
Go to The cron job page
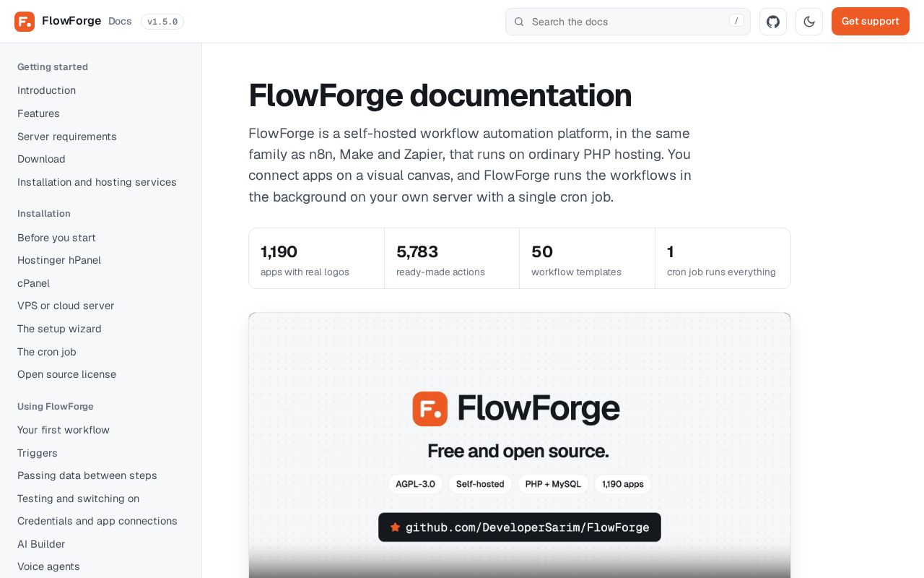coord(47,352)
